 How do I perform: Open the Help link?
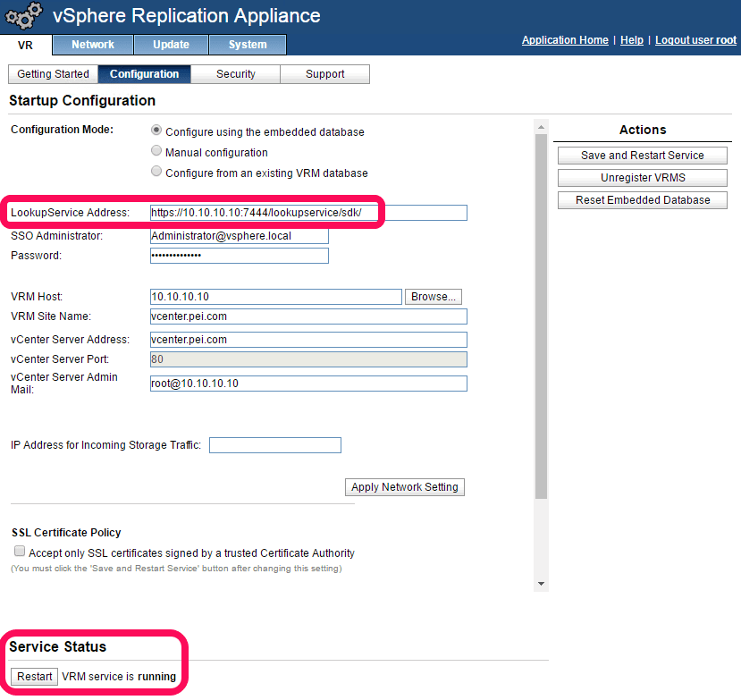pyautogui.click(x=632, y=40)
